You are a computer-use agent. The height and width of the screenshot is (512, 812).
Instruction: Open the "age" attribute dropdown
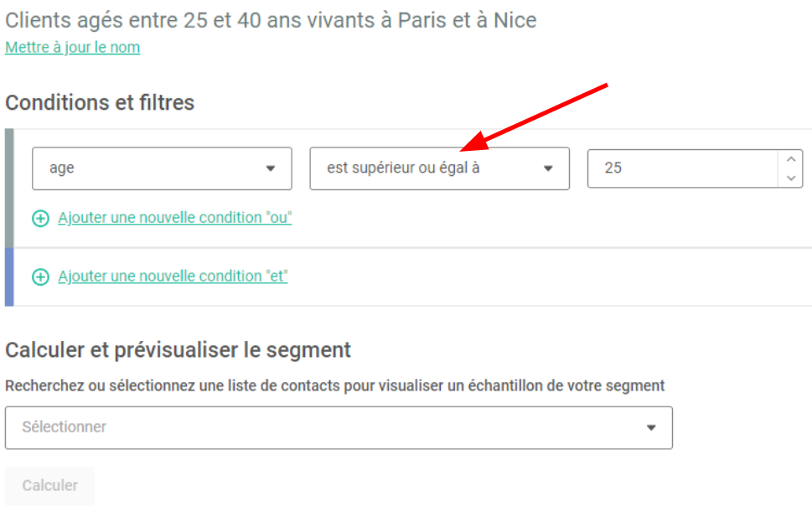coord(162,168)
